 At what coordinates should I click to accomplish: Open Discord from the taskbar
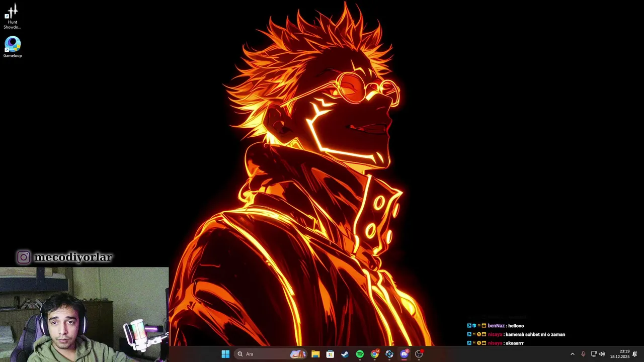tap(404, 354)
